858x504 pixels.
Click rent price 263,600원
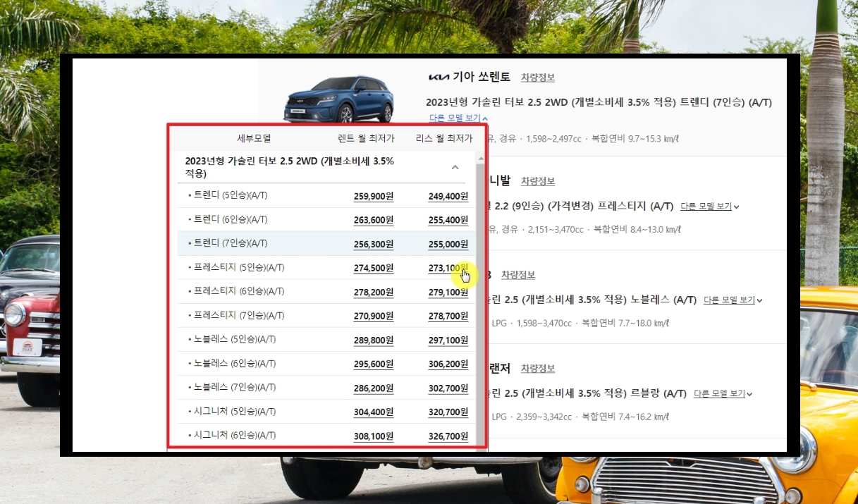(374, 221)
